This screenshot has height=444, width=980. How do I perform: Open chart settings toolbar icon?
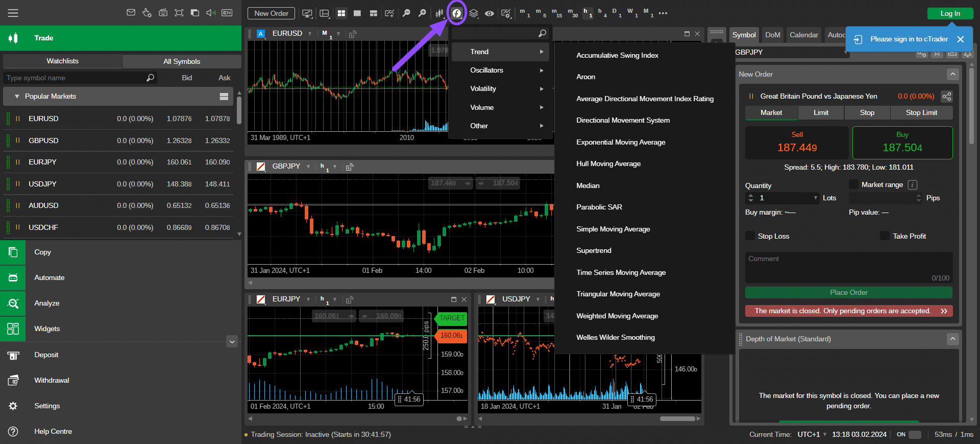click(506, 13)
